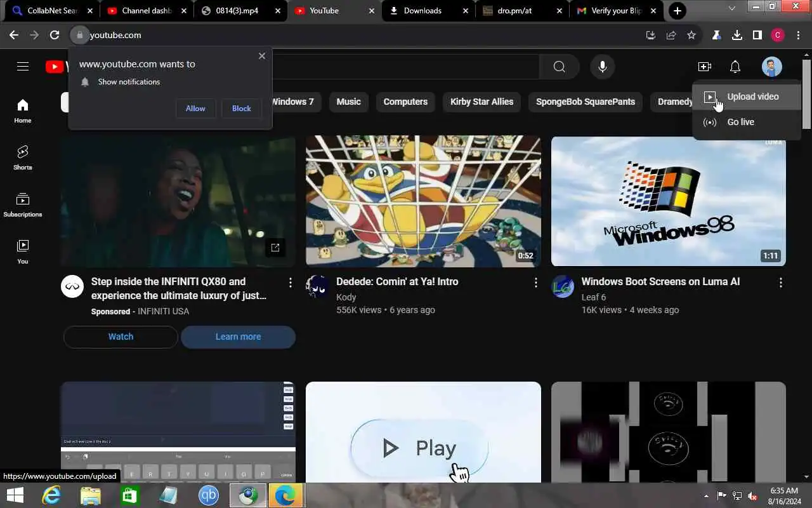The height and width of the screenshot is (508, 812).
Task: Open Dedede: Comin' at Ya! Intro thumbnail
Action: [423, 201]
